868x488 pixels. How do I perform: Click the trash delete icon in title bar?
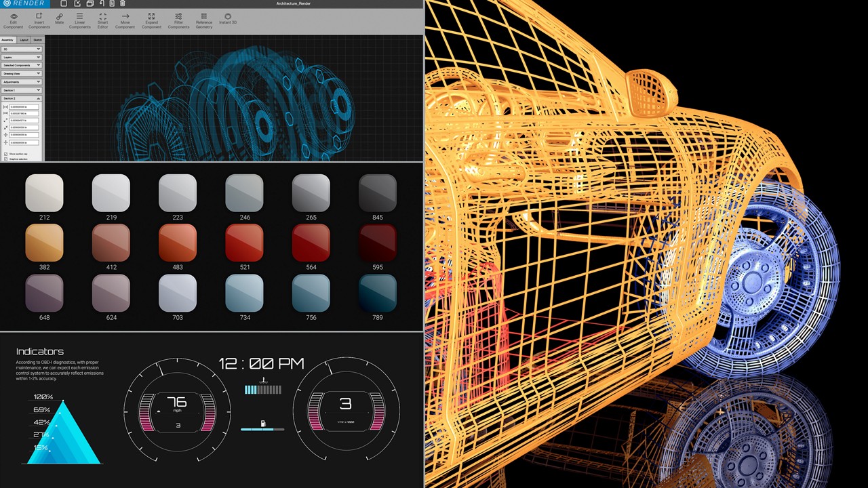(x=122, y=3)
